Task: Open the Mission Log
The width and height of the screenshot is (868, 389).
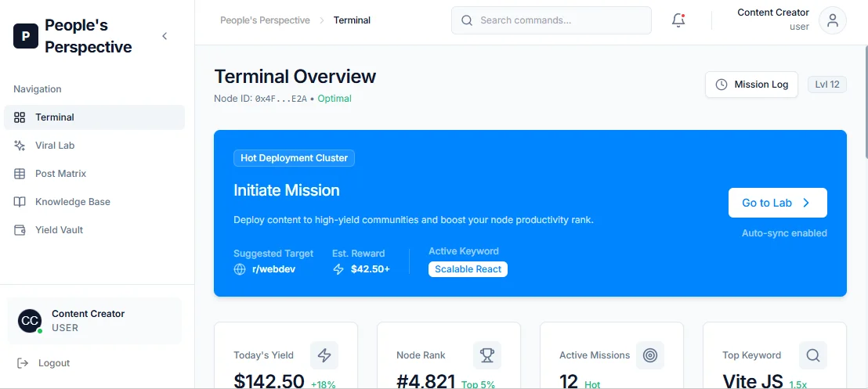Action: coord(751,85)
